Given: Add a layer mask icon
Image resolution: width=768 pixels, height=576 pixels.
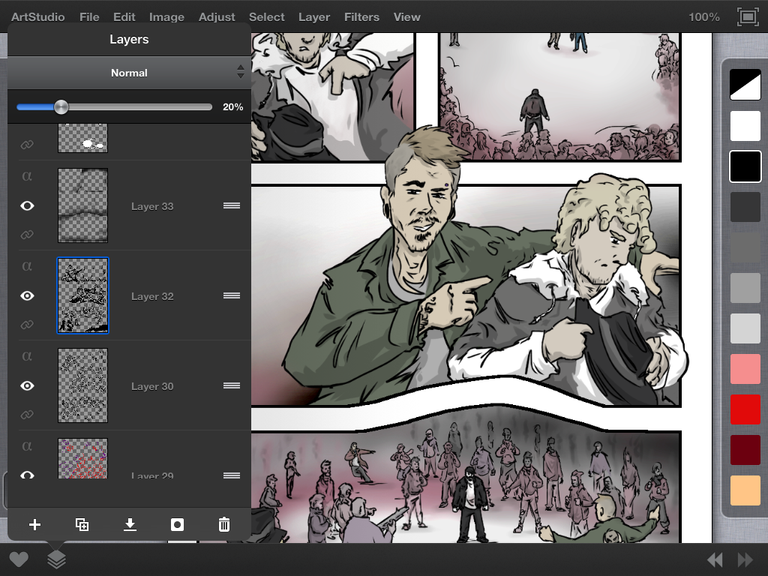Looking at the screenshot, I should pyautogui.click(x=177, y=525).
